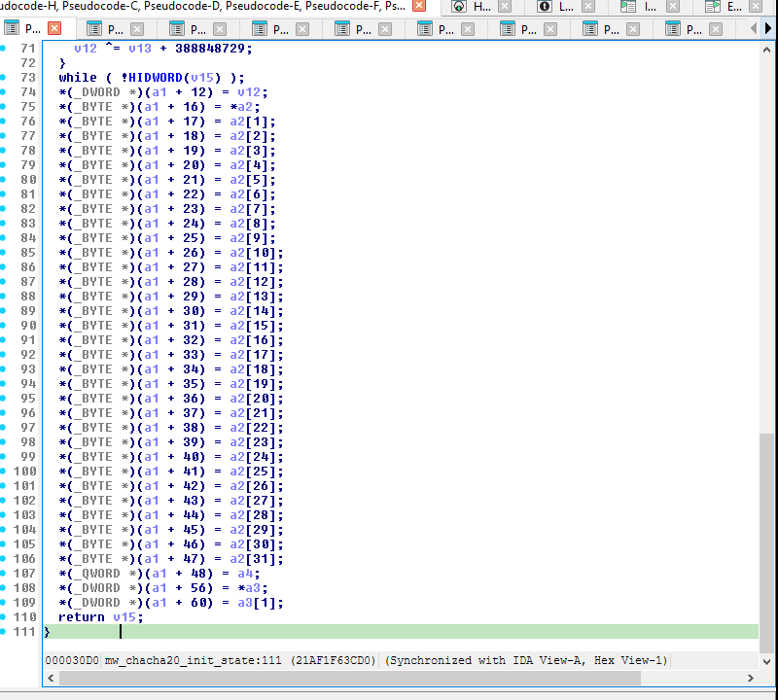The image size is (778, 700).
Task: Close the Exports tab
Action: (754, 8)
